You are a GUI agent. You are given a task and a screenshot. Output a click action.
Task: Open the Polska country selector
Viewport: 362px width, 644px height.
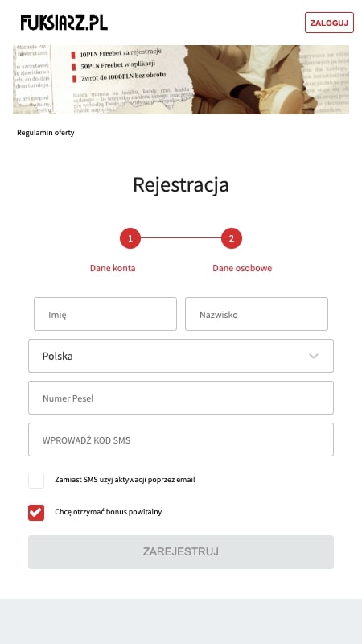[x=181, y=356]
